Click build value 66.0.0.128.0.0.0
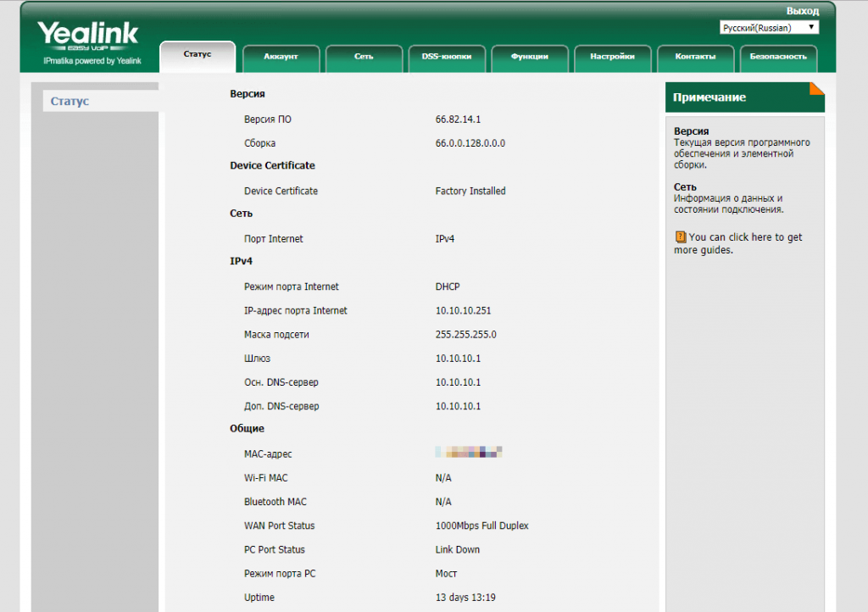Viewport: 868px width, 612px height. tap(470, 143)
